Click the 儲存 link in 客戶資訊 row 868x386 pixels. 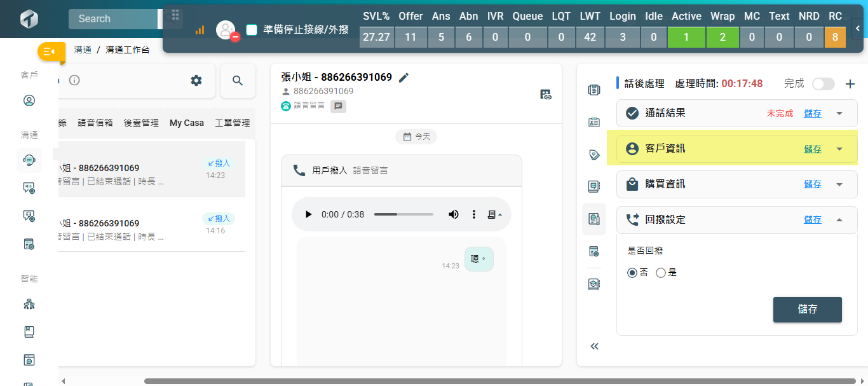812,149
